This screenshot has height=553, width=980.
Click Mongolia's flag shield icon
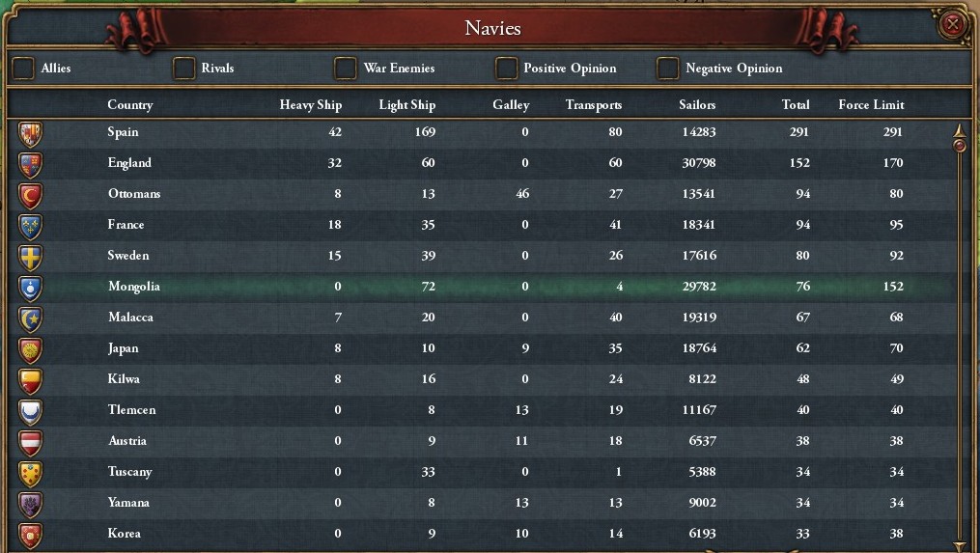tap(31, 288)
